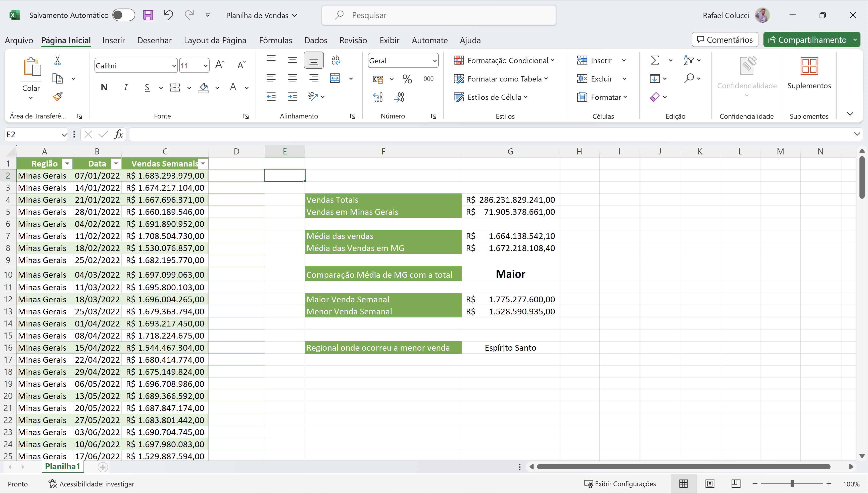The width and height of the screenshot is (868, 494).
Task: Switch to Page Layout view
Action: tap(710, 483)
